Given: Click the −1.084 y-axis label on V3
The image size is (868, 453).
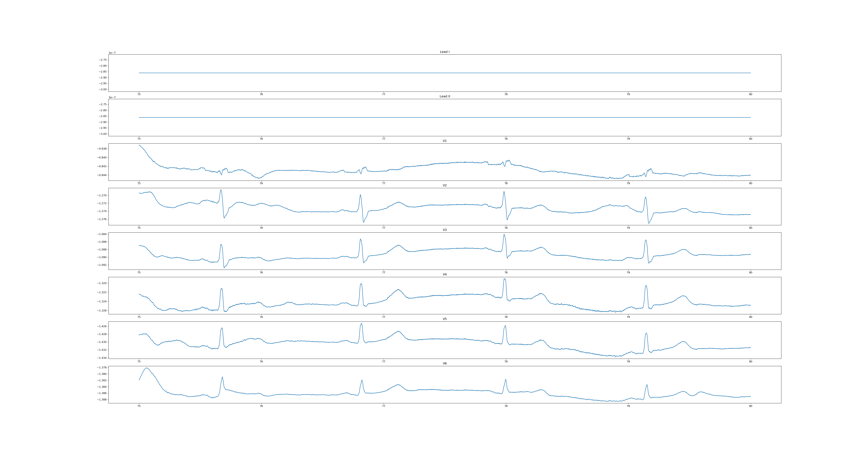Looking at the screenshot, I should click(102, 234).
